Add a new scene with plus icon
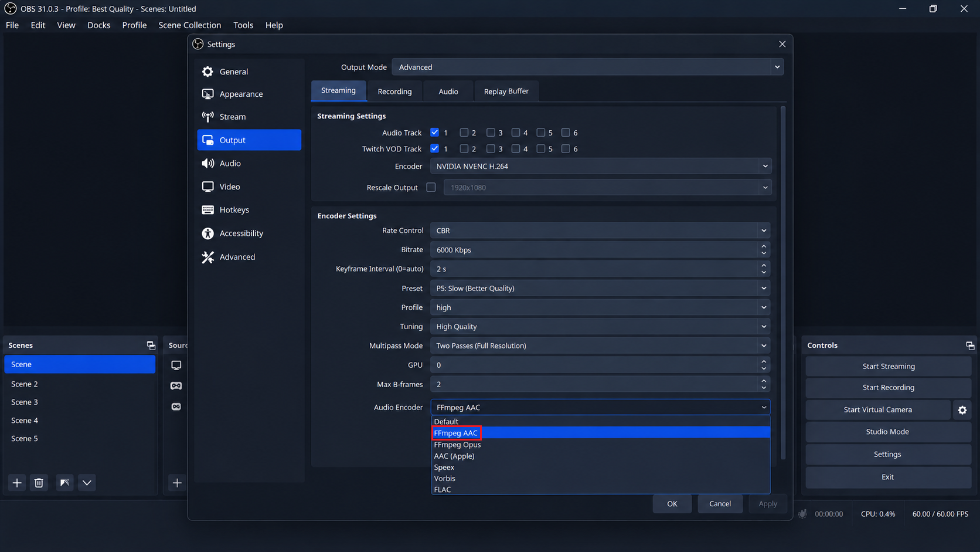 click(x=17, y=483)
